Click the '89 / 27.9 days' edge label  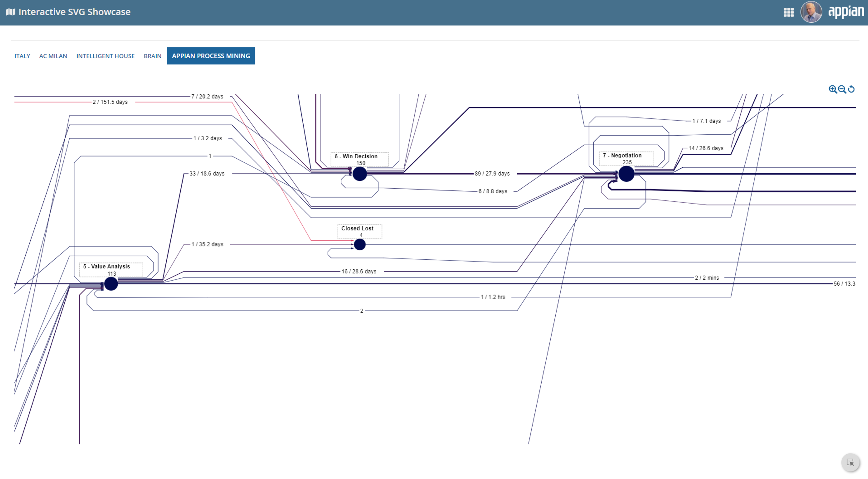pyautogui.click(x=492, y=174)
